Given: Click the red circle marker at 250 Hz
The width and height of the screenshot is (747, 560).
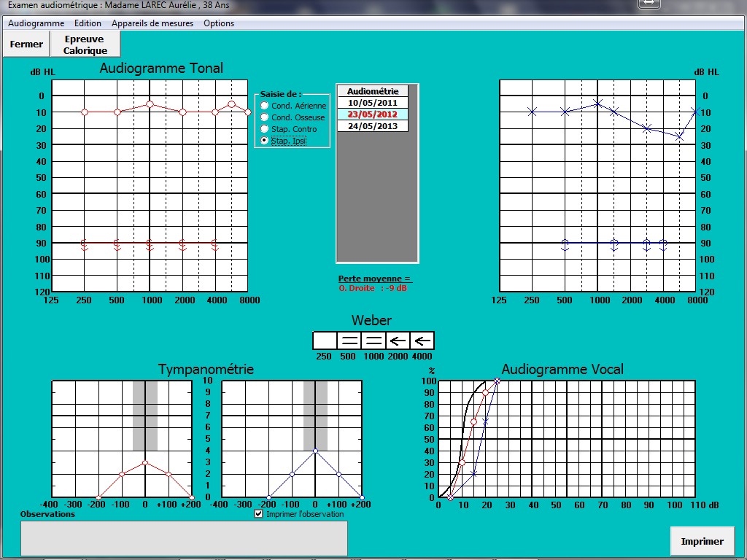Looking at the screenshot, I should point(85,112).
